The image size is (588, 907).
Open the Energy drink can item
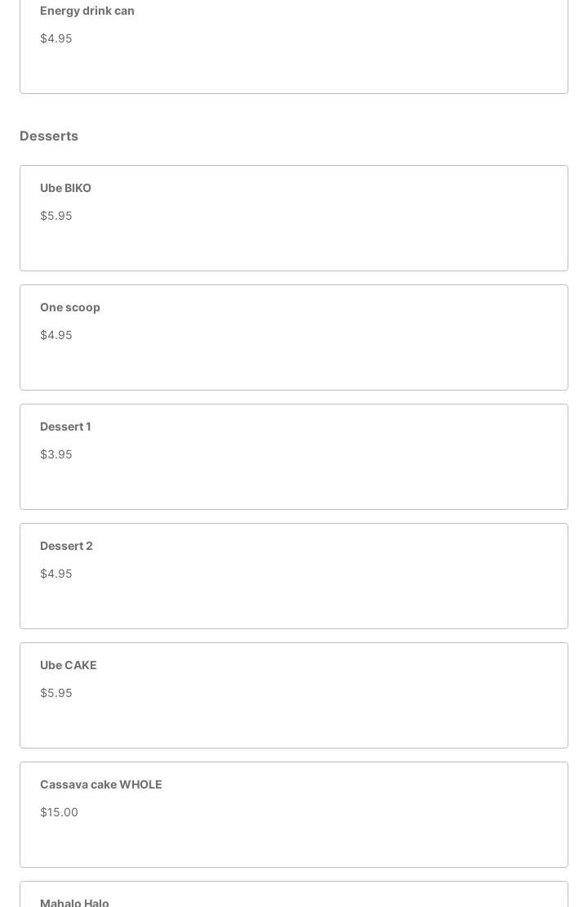(87, 11)
